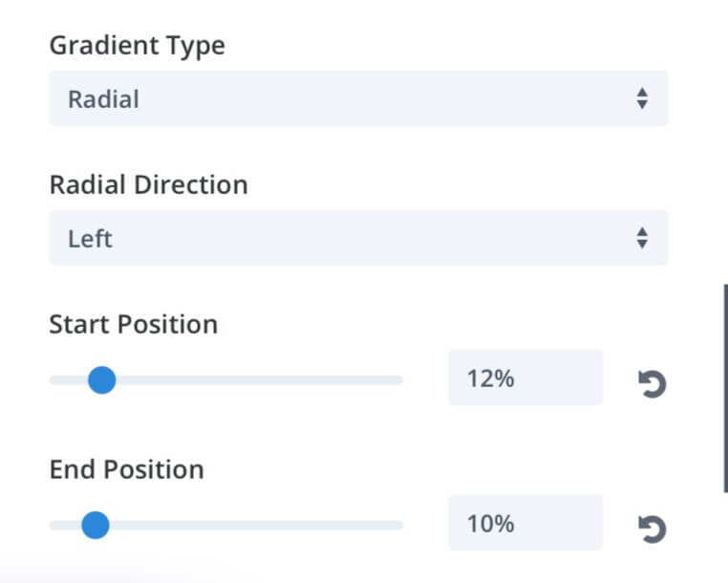Click the Start Position slider track

pos(226,380)
